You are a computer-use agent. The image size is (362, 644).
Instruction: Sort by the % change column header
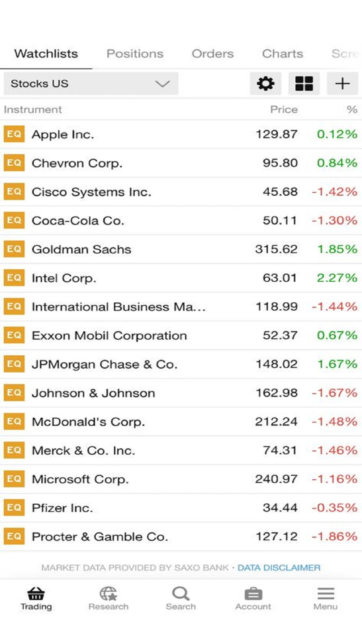[352, 109]
